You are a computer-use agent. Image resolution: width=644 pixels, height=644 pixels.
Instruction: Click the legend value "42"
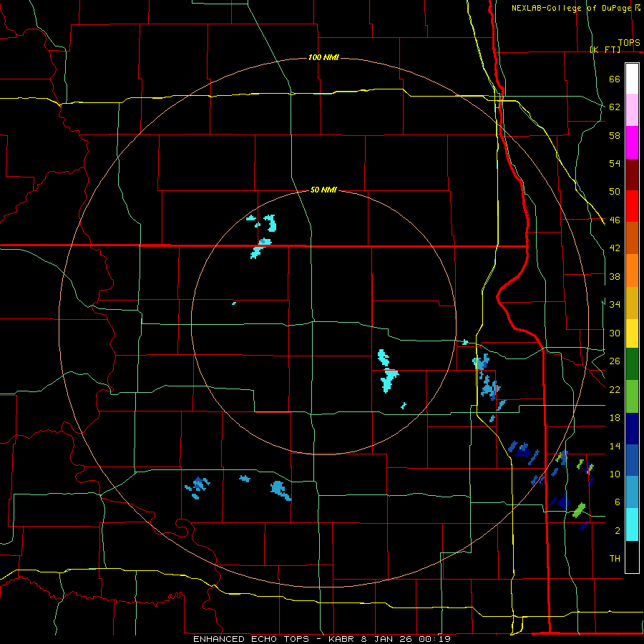tap(615, 248)
